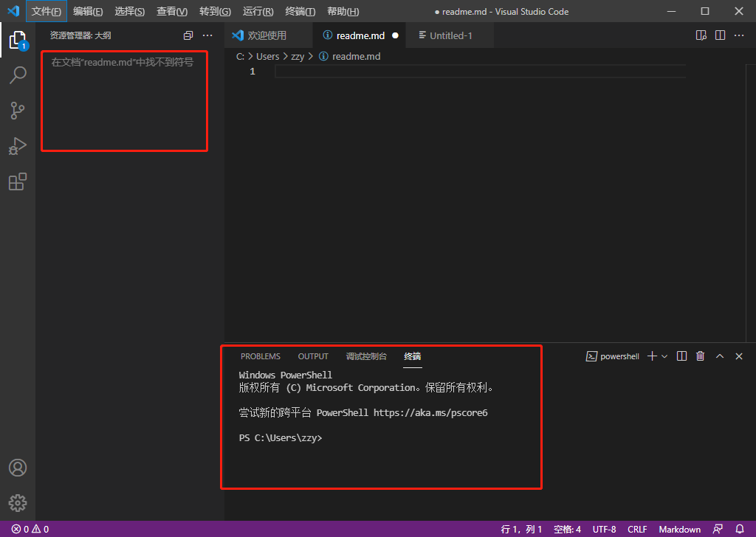Screen dimensions: 756x537
Task: Switch to the 终端 panel tab
Action: (413, 356)
